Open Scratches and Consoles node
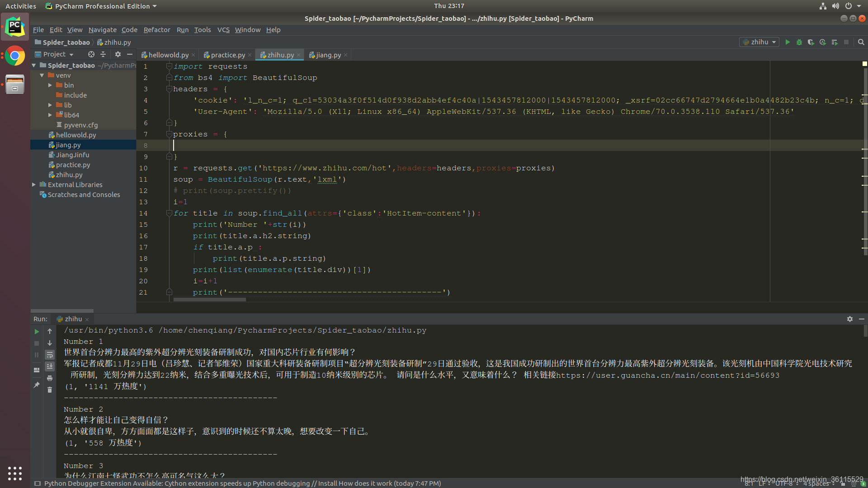This screenshot has width=868, height=488. coord(84,195)
